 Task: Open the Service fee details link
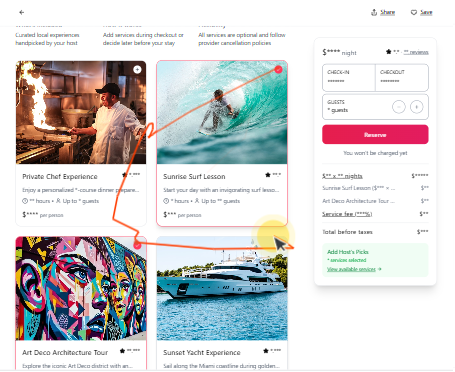[347, 214]
